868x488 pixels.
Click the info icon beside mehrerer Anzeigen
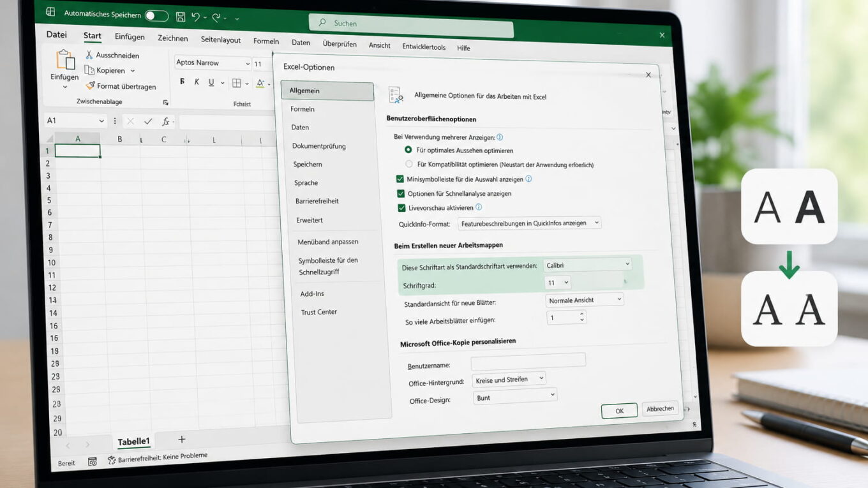500,137
